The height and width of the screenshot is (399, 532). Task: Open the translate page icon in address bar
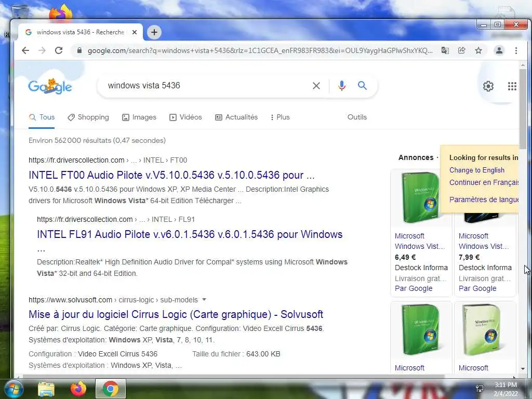pyautogui.click(x=445, y=50)
